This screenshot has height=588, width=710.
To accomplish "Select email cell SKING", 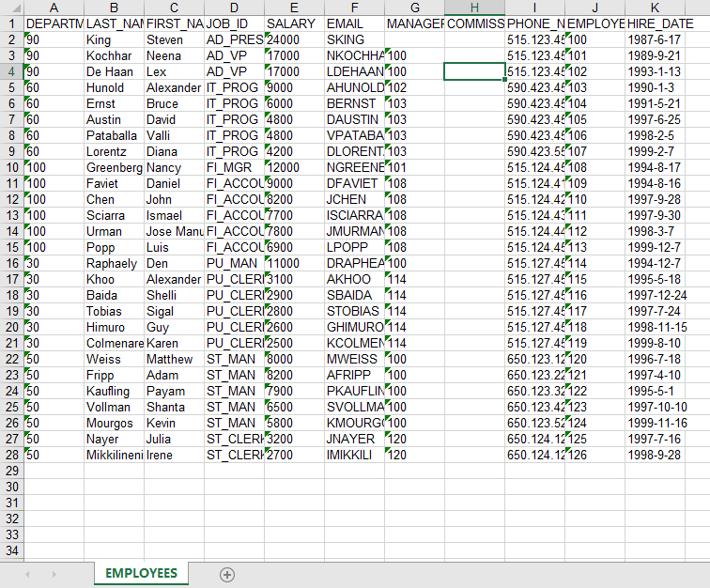I will pos(355,39).
